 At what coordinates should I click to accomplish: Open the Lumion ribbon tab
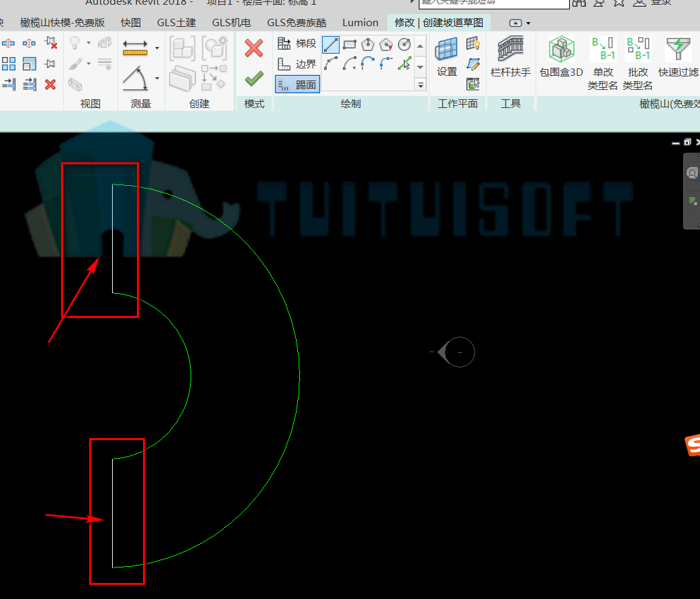[360, 22]
